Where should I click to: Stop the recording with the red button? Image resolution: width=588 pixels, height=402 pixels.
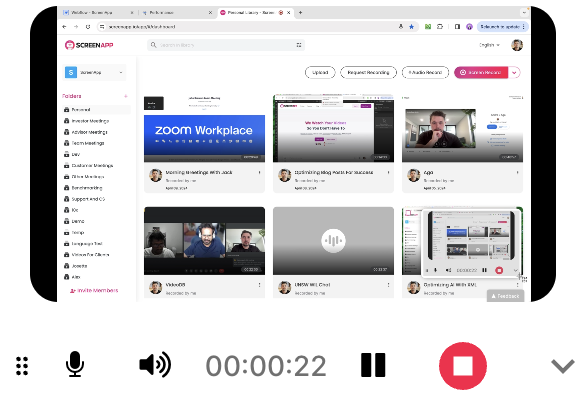[463, 366]
